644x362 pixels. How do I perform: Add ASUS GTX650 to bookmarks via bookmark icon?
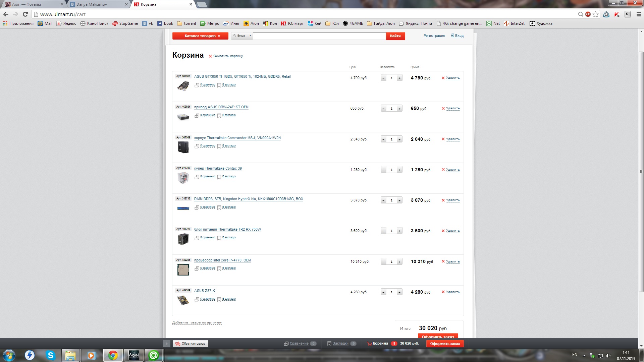tap(219, 85)
